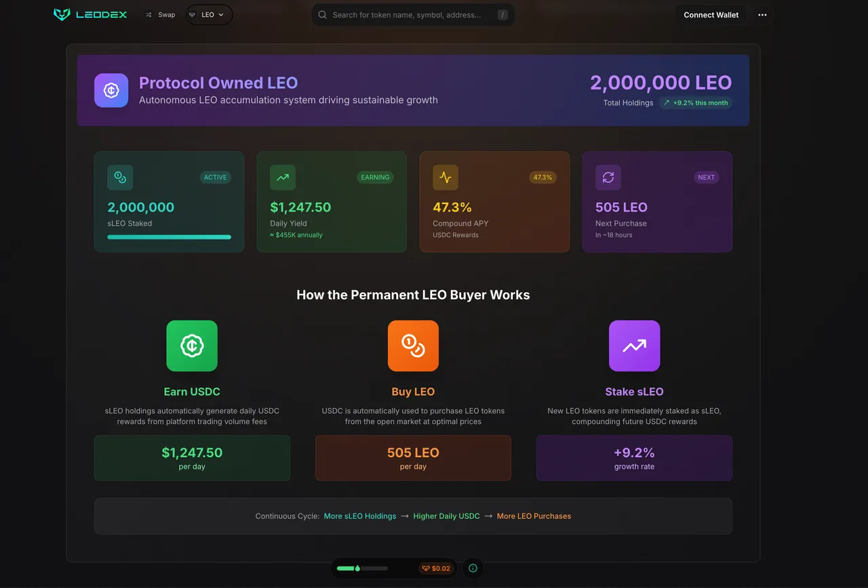Click the droplet handle on bottom slider
The width and height of the screenshot is (868, 588).
[x=357, y=568]
